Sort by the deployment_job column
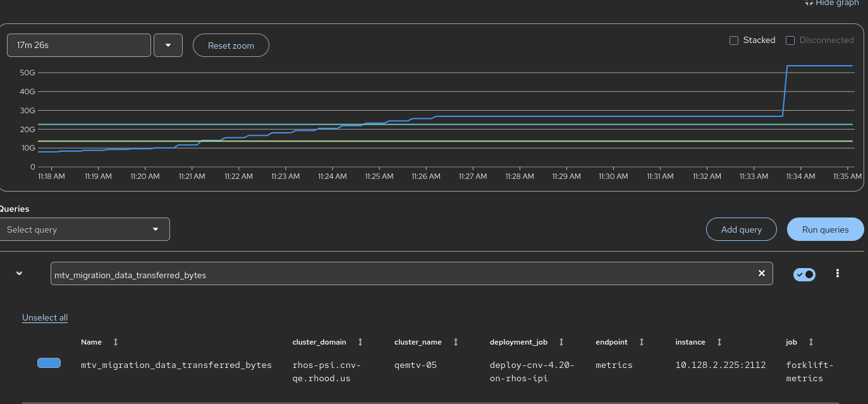 [x=561, y=342]
